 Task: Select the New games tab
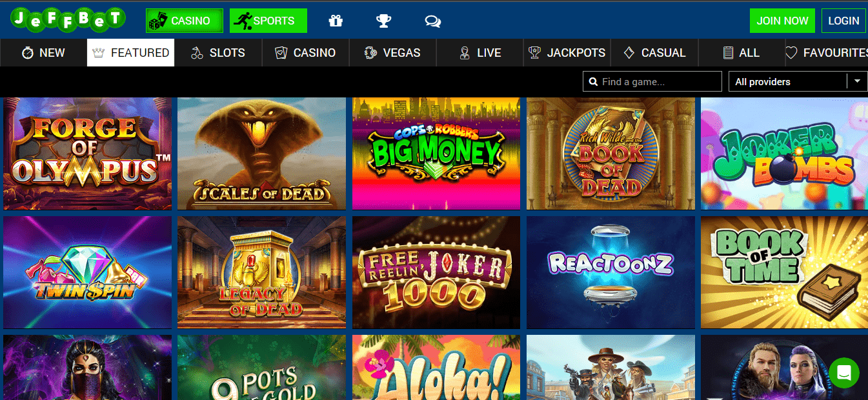(x=43, y=53)
